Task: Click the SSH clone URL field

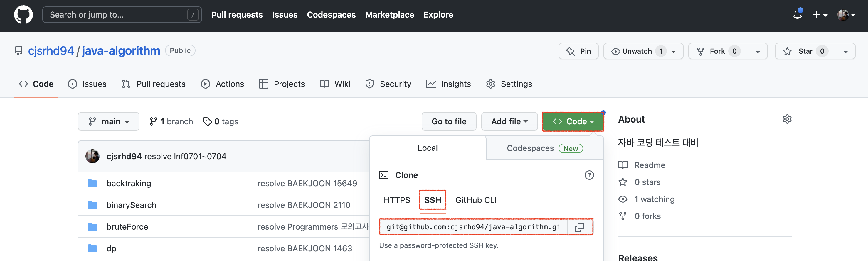Action: 473,227
